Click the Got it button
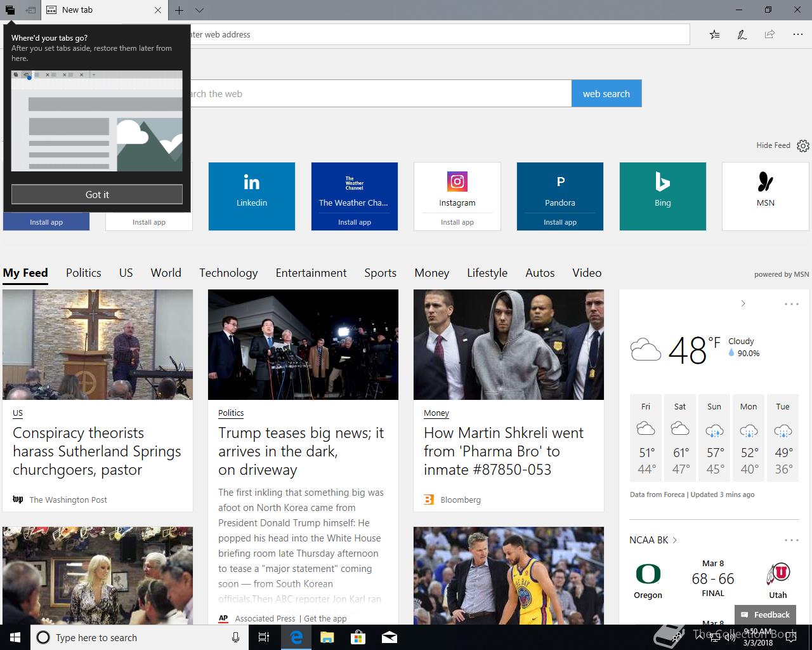The height and width of the screenshot is (650, 812). tap(97, 194)
